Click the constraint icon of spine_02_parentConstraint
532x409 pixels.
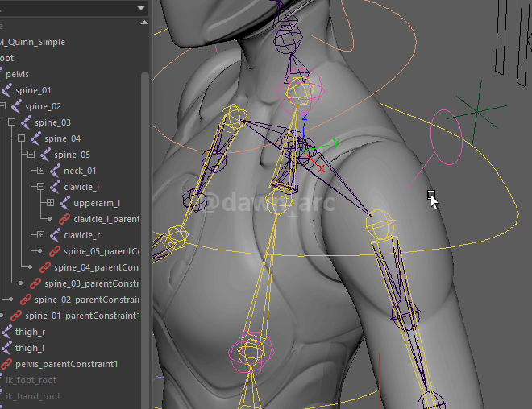click(26, 300)
